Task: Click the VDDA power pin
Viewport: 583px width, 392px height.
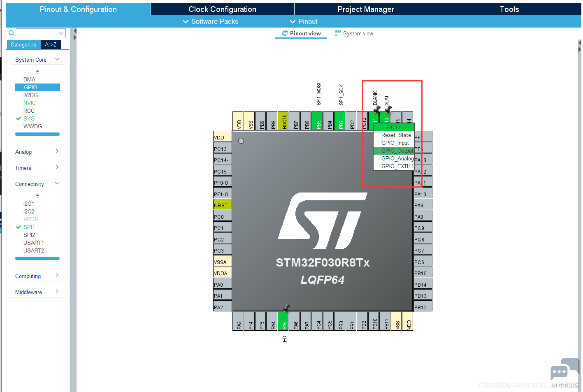Action: 223,273
